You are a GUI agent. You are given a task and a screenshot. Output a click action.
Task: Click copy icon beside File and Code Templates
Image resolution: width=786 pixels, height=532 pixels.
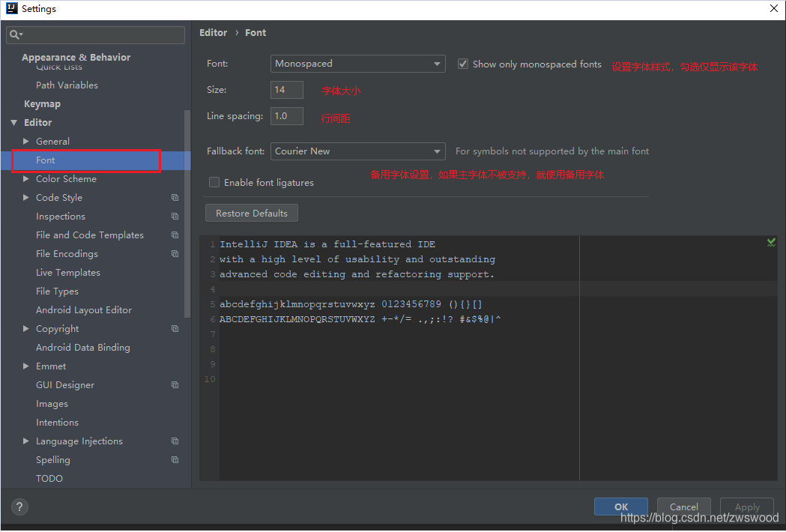(175, 235)
